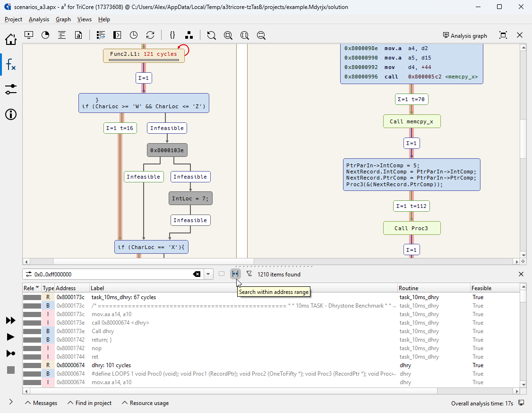The width and height of the screenshot is (532, 413).
Task: Open the settings sliders icon in sidebar
Action: coord(11,89)
